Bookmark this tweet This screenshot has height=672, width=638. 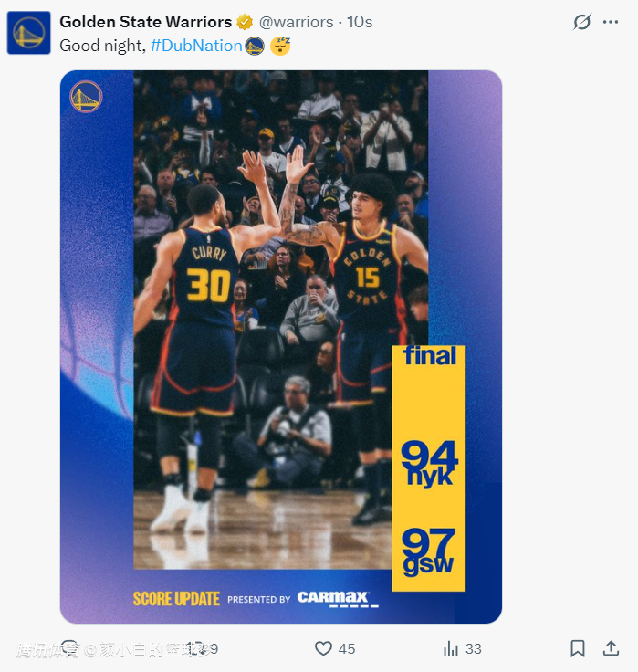pyautogui.click(x=577, y=648)
